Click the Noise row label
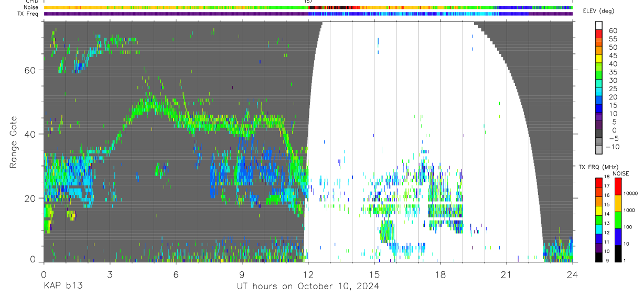Image resolution: width=644 pixels, height=297 pixels. tap(31, 7)
